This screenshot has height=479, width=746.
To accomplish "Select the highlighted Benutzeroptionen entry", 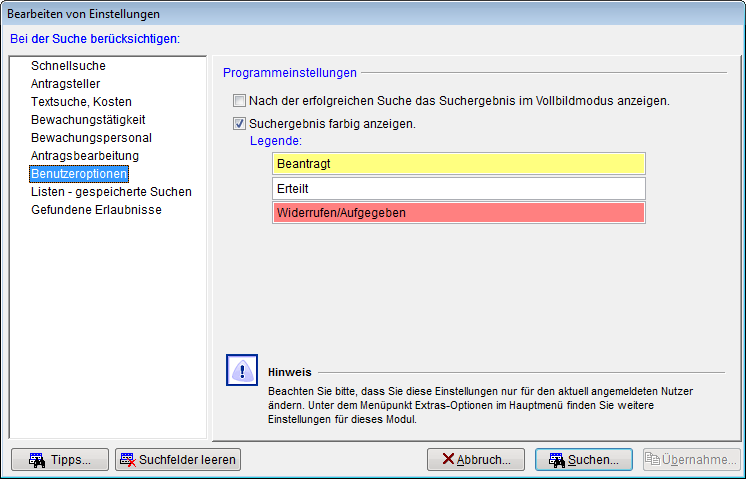I will (79, 174).
